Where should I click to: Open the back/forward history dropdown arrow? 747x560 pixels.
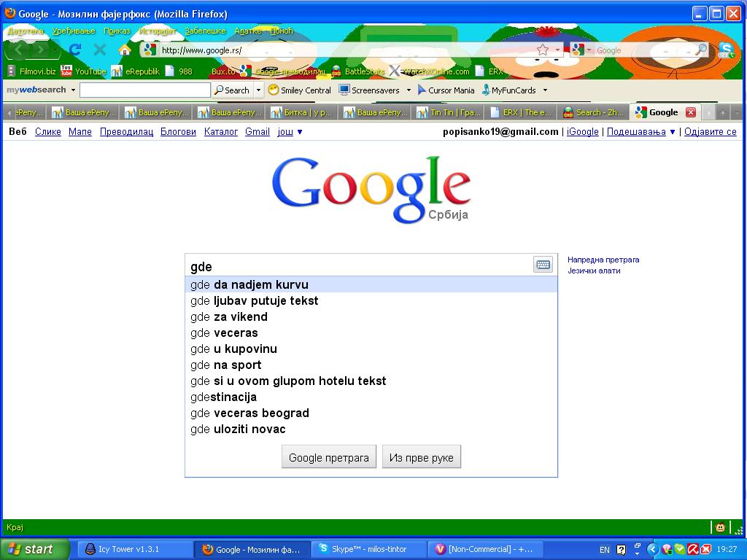point(55,50)
